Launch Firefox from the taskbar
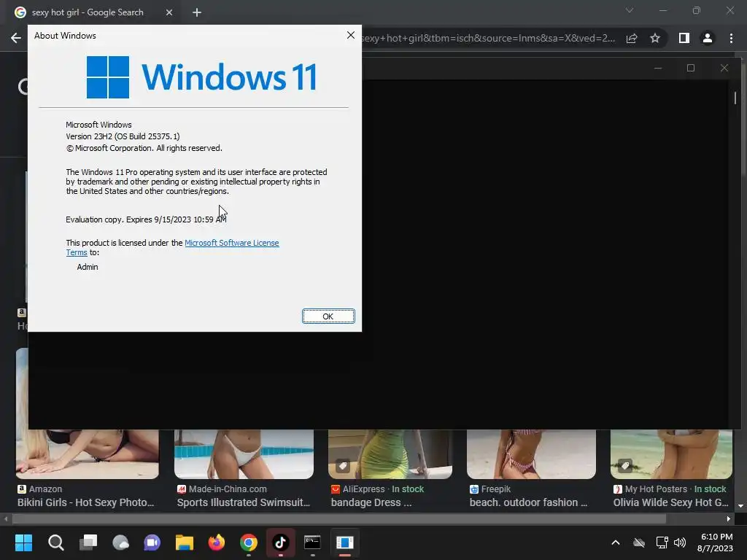Screen dimensions: 747x560 tap(217, 542)
